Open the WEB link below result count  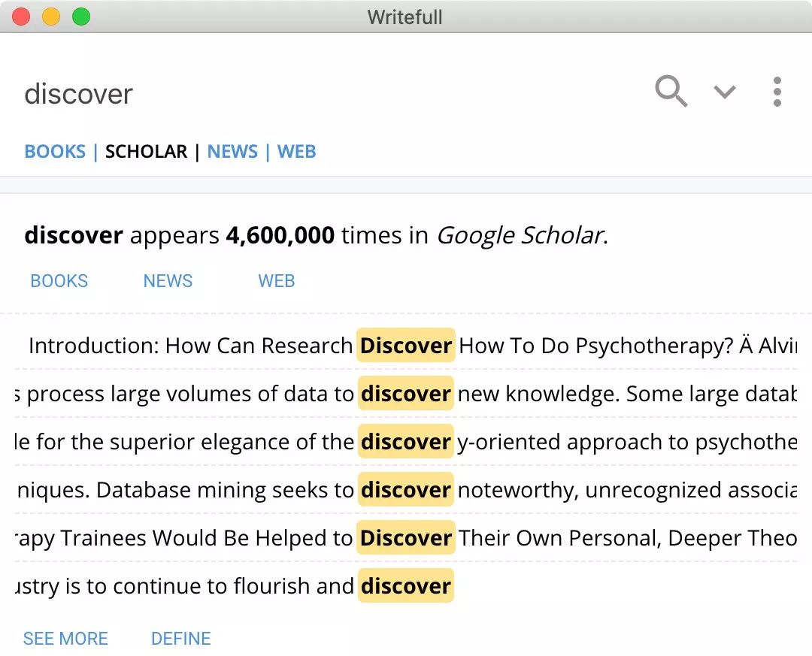[276, 281]
